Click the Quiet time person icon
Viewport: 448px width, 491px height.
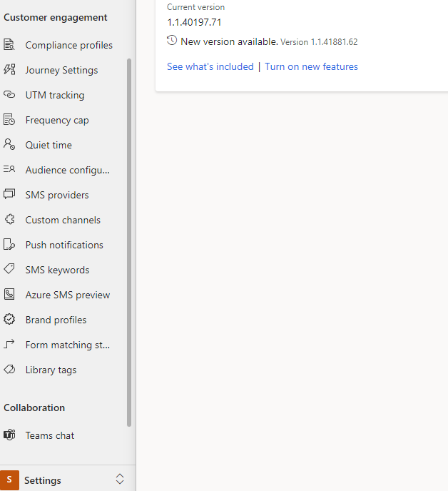click(9, 144)
